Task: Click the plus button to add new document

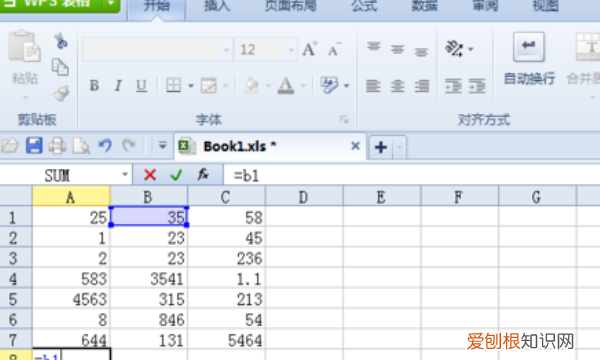Action: coord(381,147)
